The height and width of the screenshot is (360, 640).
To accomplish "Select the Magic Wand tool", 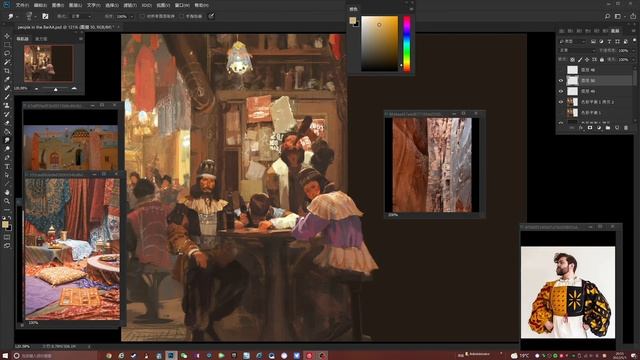I will point(7,62).
